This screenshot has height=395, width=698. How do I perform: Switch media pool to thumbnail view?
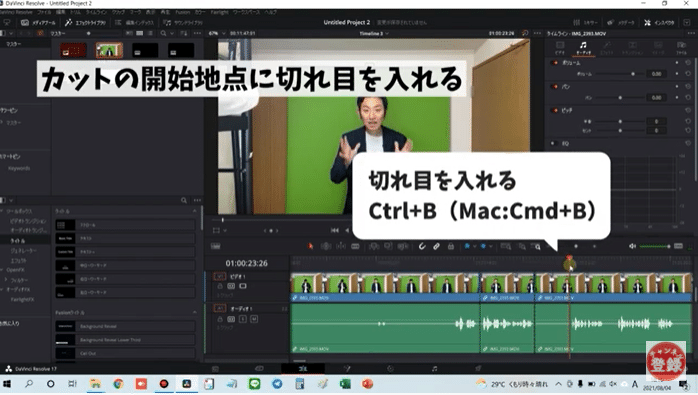[x=139, y=33]
